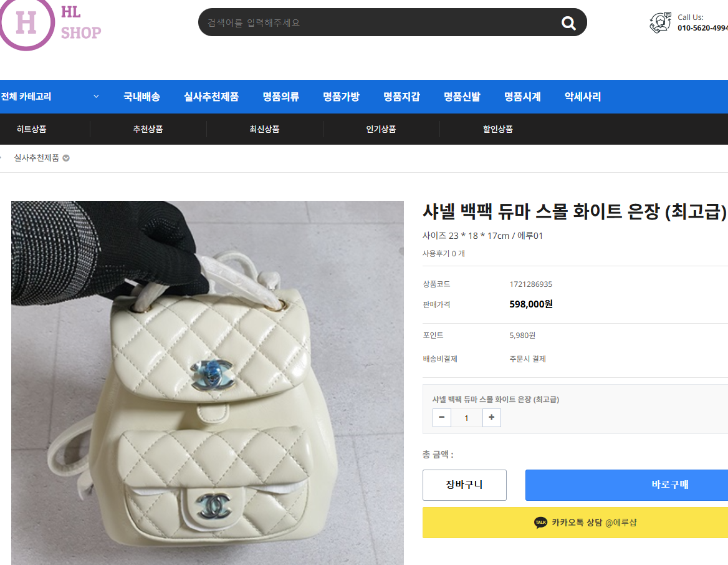Click into the search input field
Image resolution: width=728 pixels, height=565 pixels.
[381, 23]
